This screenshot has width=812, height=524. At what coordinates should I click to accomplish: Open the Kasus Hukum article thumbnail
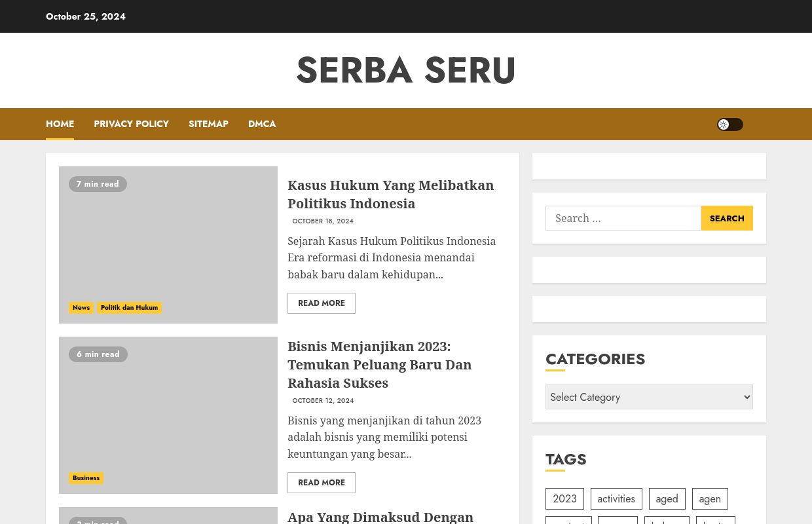point(168,245)
